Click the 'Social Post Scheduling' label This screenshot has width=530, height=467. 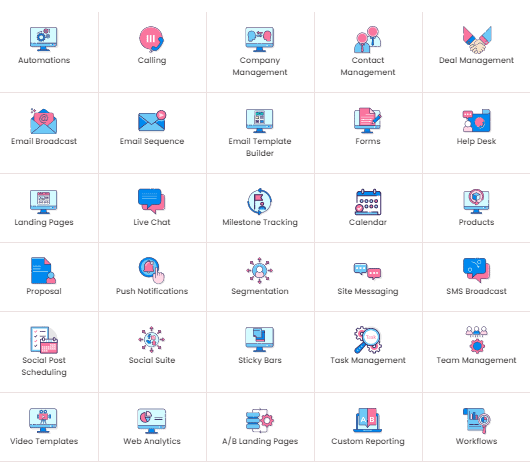pyautogui.click(x=44, y=366)
